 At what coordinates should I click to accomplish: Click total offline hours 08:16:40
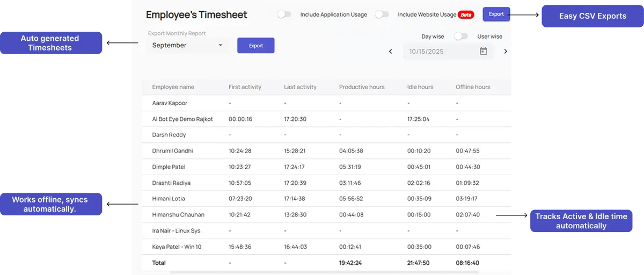(x=468, y=263)
